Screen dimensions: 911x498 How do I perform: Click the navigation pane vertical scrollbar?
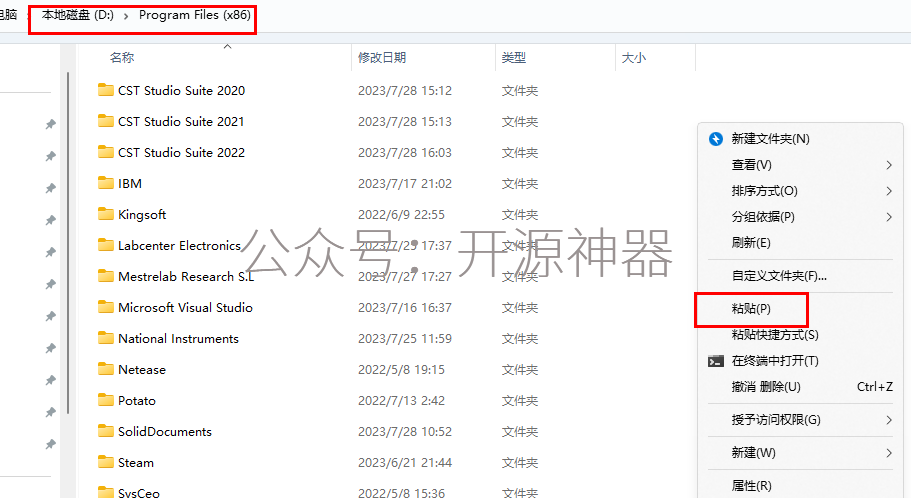[68, 243]
